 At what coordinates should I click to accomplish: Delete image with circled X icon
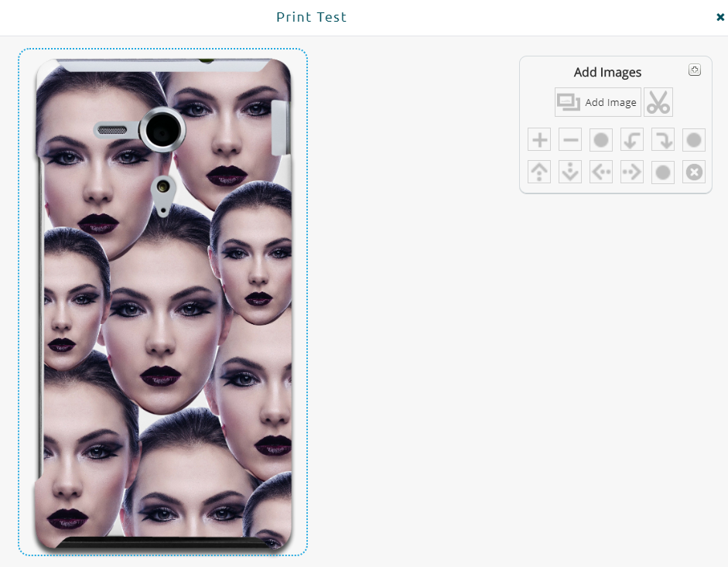(x=694, y=172)
